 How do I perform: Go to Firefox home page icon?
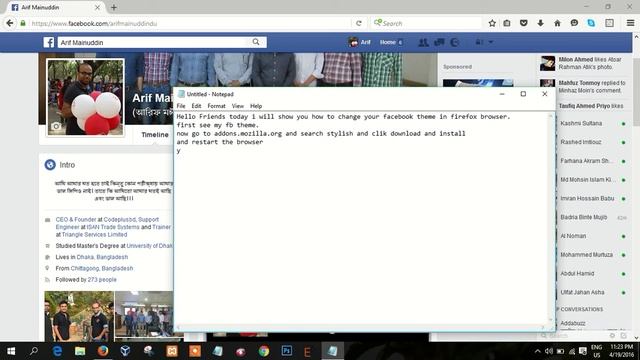[x=557, y=23]
